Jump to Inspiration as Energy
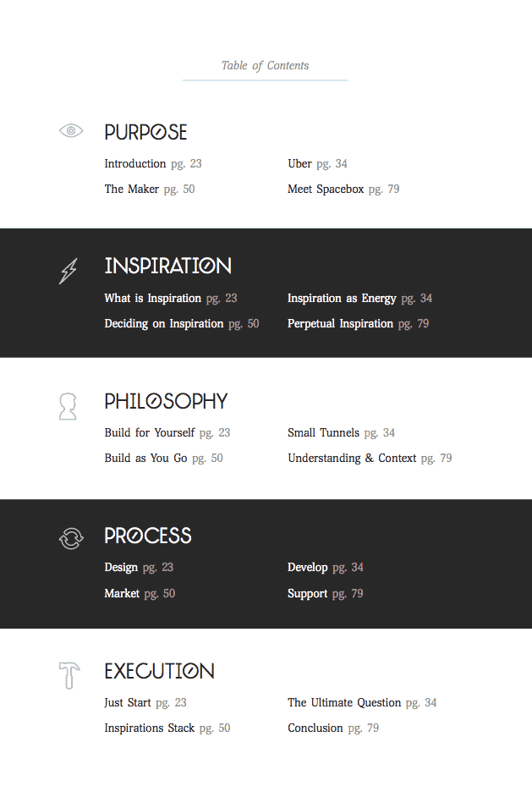Screen dimensions: 532x808 pyautogui.click(x=342, y=299)
